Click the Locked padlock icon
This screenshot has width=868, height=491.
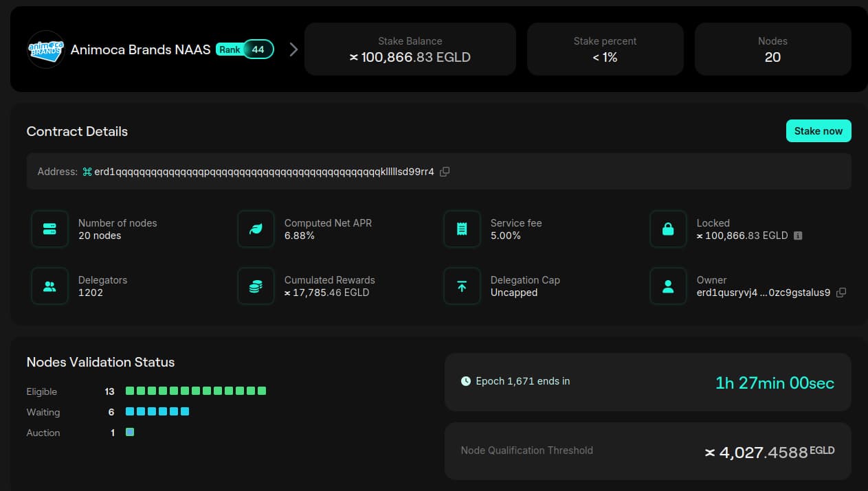pos(668,229)
